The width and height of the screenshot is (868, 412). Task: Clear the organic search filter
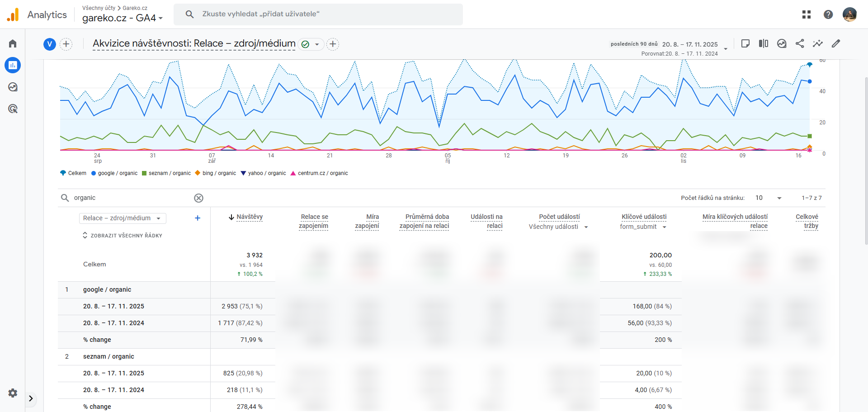(x=198, y=198)
